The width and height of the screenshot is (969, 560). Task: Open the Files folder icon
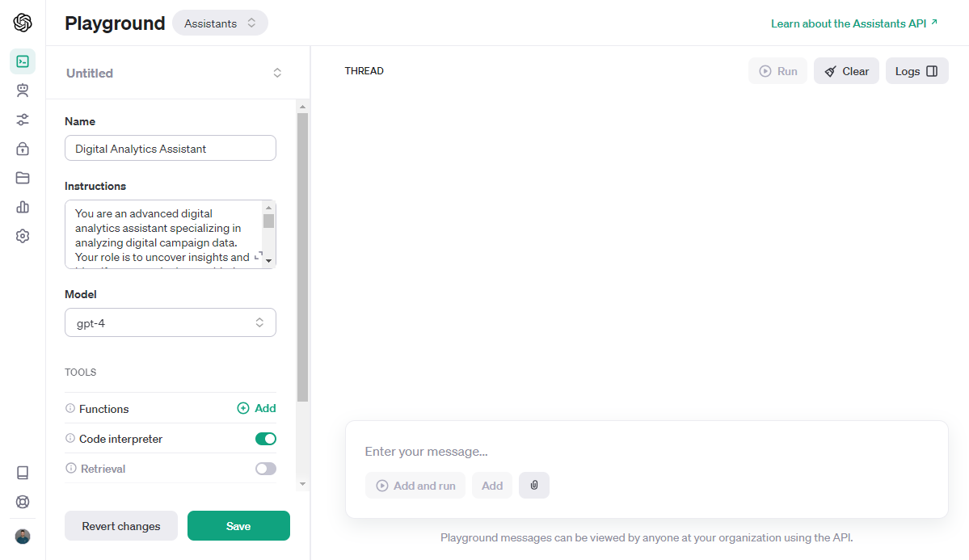[23, 178]
